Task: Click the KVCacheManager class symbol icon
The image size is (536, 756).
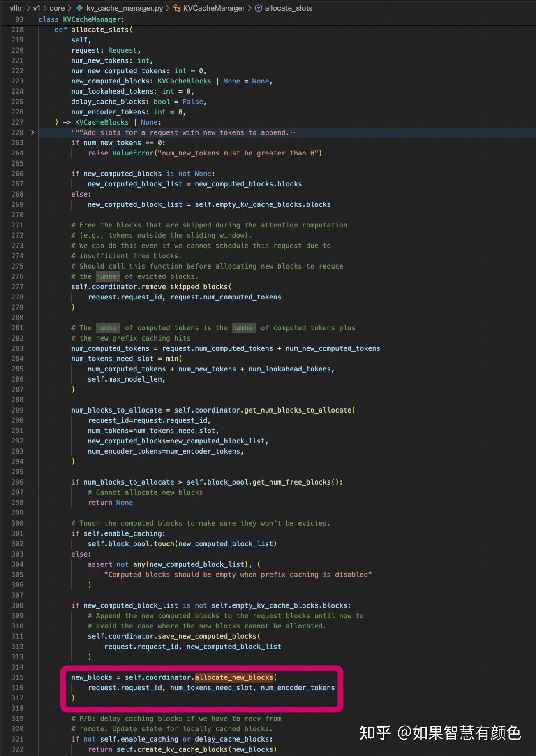Action: click(177, 8)
